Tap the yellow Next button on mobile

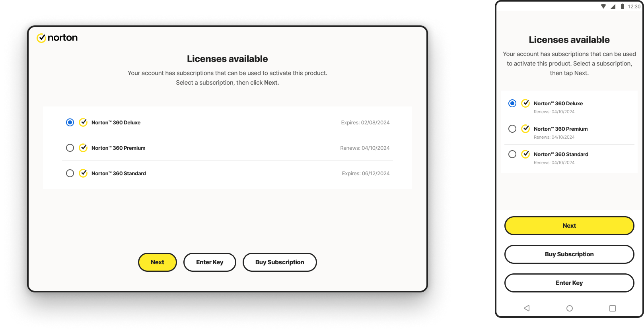coord(569,226)
